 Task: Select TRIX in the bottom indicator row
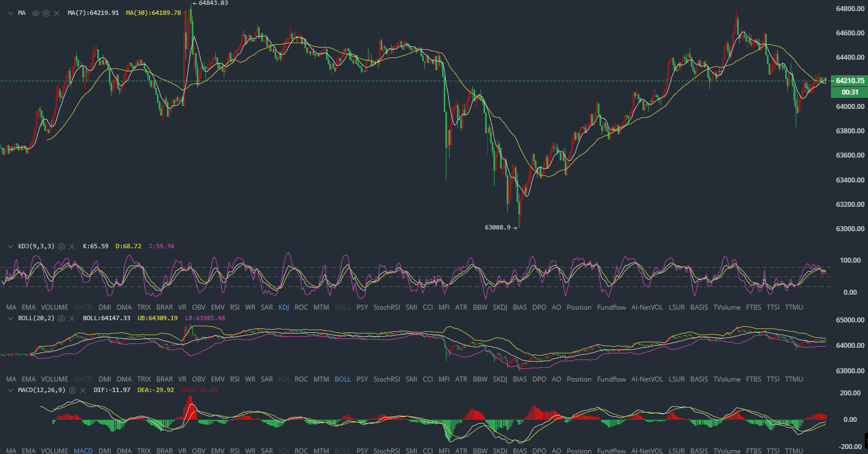coord(144,451)
